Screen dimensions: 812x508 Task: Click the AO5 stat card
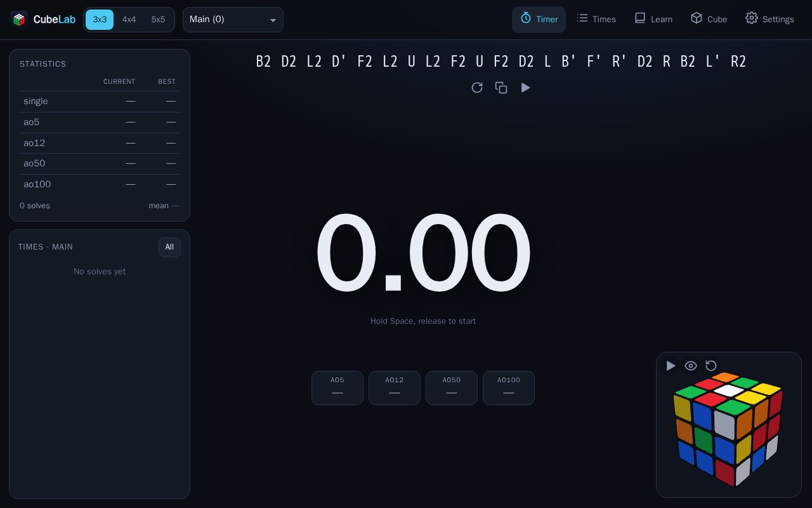click(x=337, y=388)
